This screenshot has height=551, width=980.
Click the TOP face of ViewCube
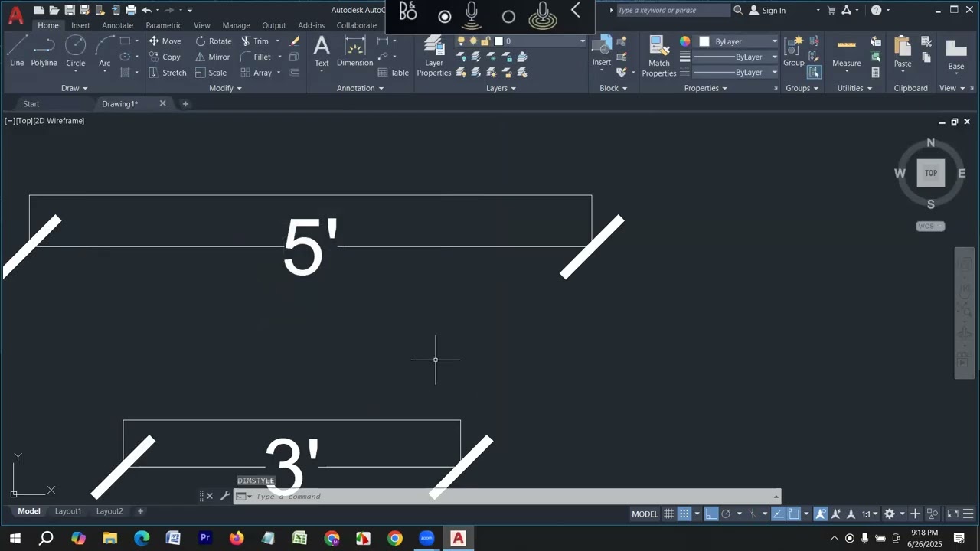pos(930,173)
